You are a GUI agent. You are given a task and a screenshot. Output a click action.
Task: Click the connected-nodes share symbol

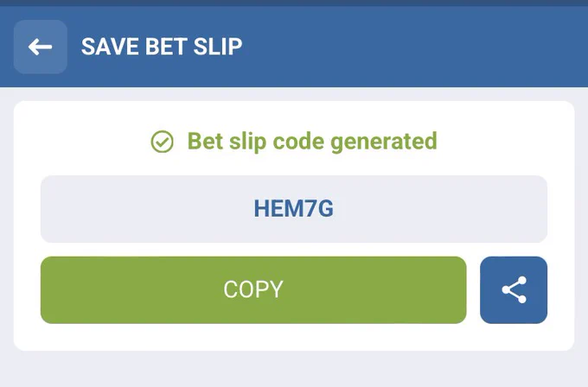(x=514, y=290)
